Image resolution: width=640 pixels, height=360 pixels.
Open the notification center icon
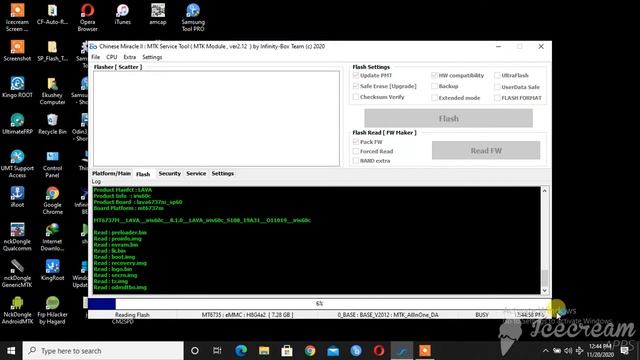point(625,351)
